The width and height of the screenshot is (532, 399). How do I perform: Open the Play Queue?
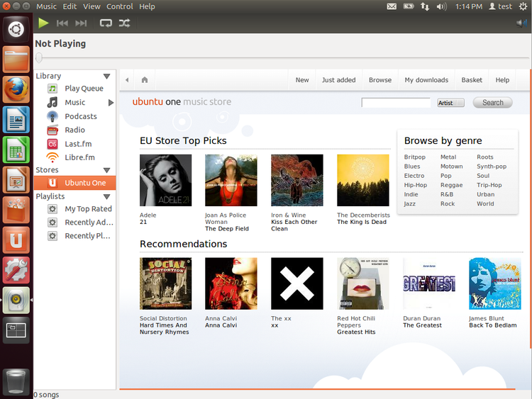(x=84, y=89)
